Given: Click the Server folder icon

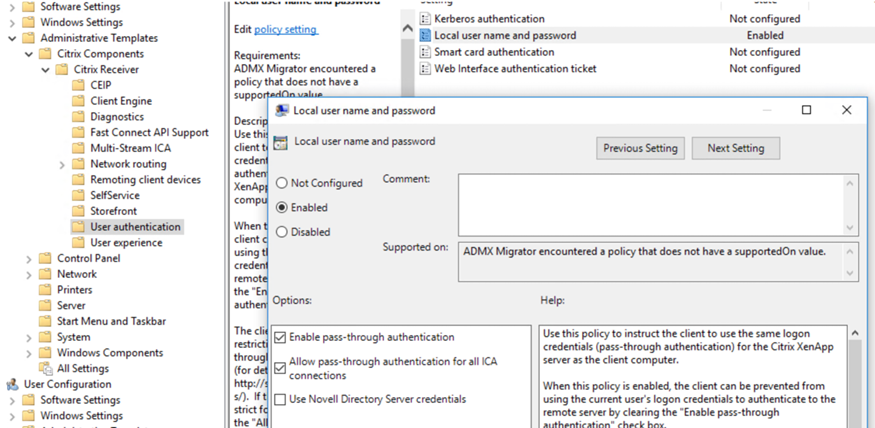Looking at the screenshot, I should click(x=45, y=305).
